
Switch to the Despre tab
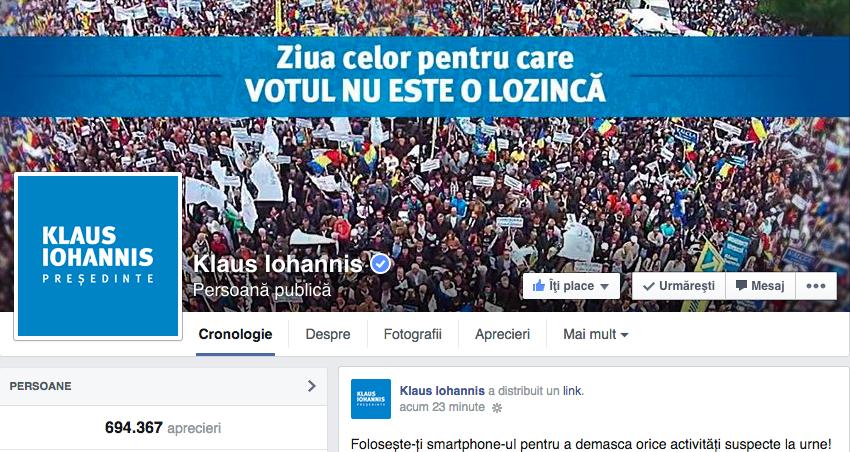pyautogui.click(x=328, y=334)
